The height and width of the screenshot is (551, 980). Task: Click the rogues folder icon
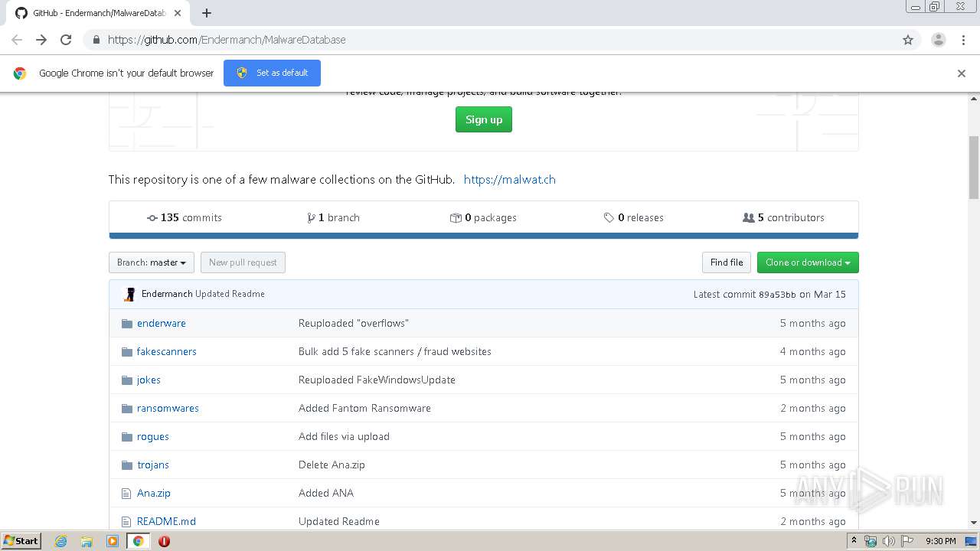coord(127,437)
